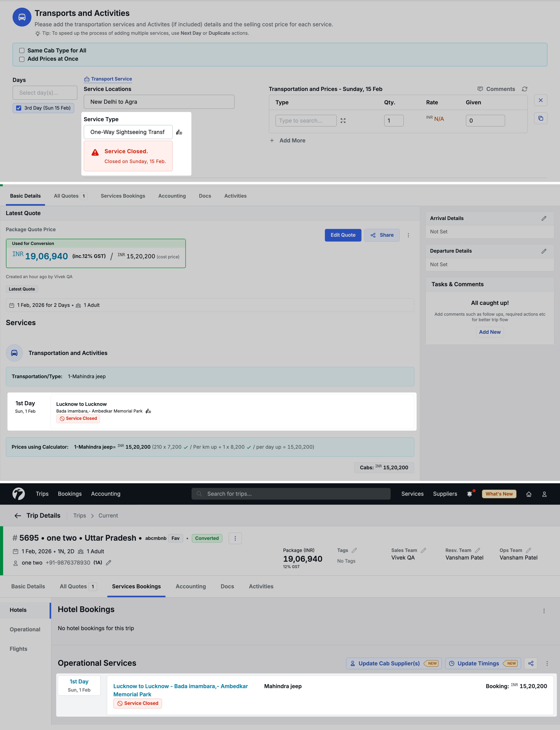560x730 pixels.
Task: Click the Edit Quote button
Action: coord(343,235)
